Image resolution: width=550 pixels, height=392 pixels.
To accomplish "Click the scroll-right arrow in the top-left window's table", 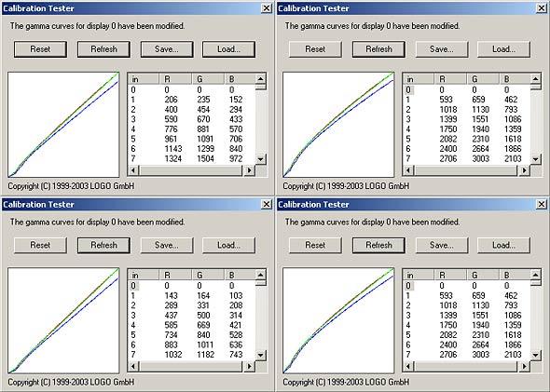I will (x=249, y=170).
